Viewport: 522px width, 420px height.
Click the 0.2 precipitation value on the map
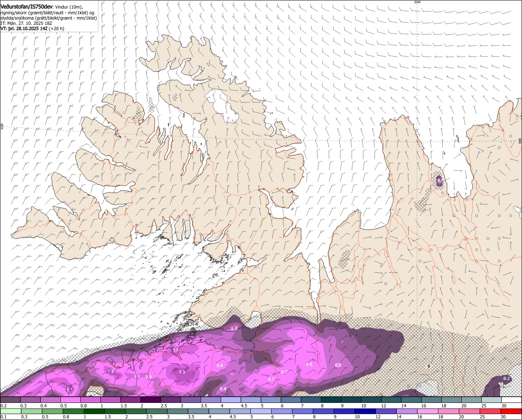coord(507,379)
